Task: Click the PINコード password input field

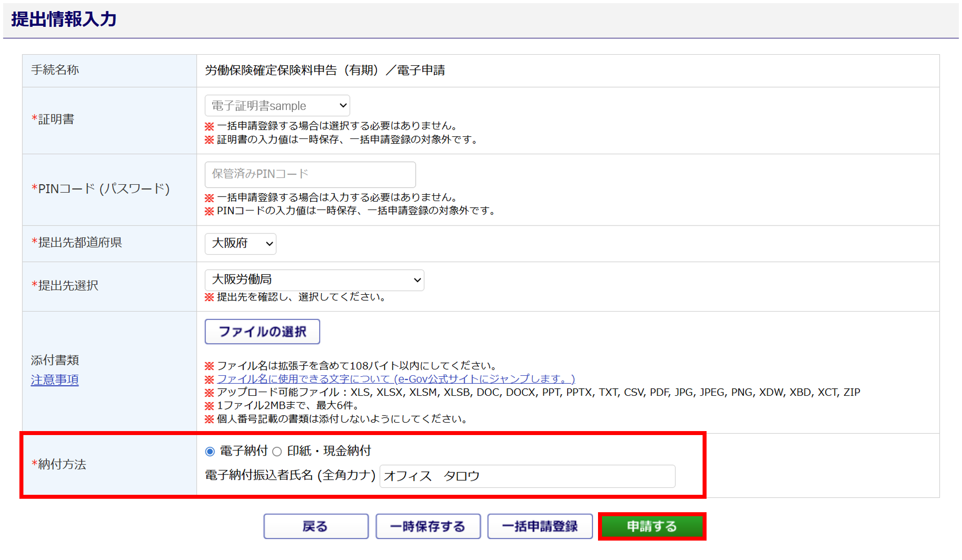Action: click(310, 174)
